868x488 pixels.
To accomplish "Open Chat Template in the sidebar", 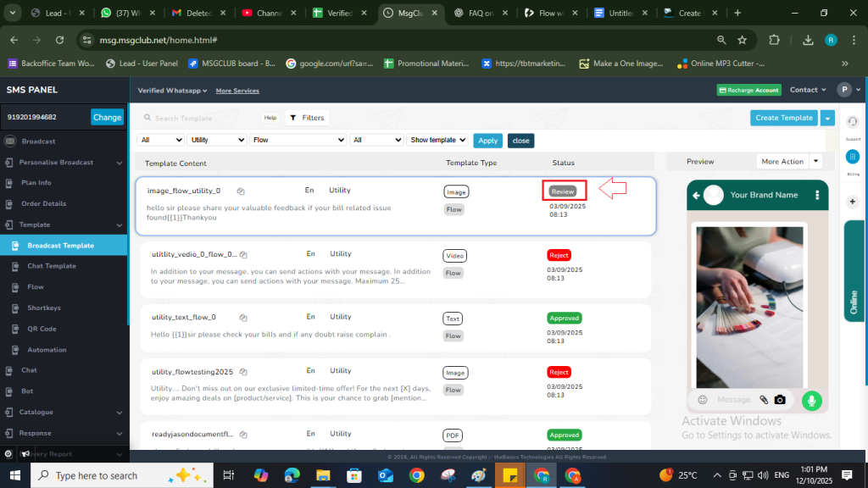I will pyautogui.click(x=51, y=266).
